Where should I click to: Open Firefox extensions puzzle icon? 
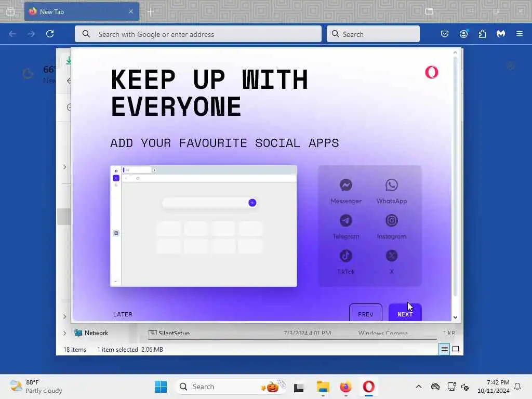point(482,34)
